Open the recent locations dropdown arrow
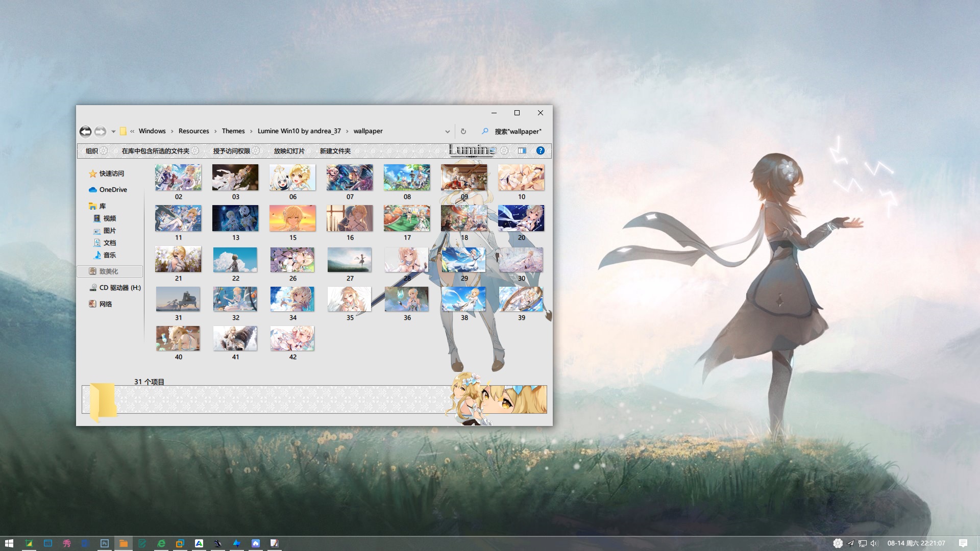 coord(113,132)
